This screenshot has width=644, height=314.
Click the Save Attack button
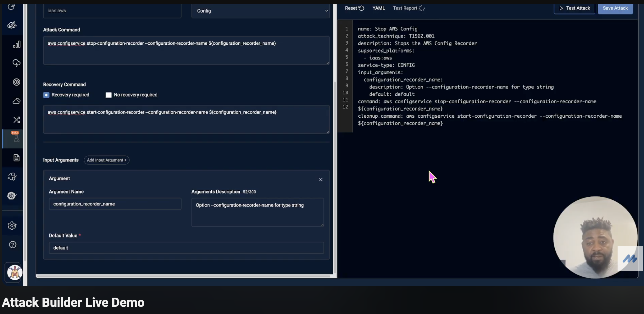tap(614, 8)
